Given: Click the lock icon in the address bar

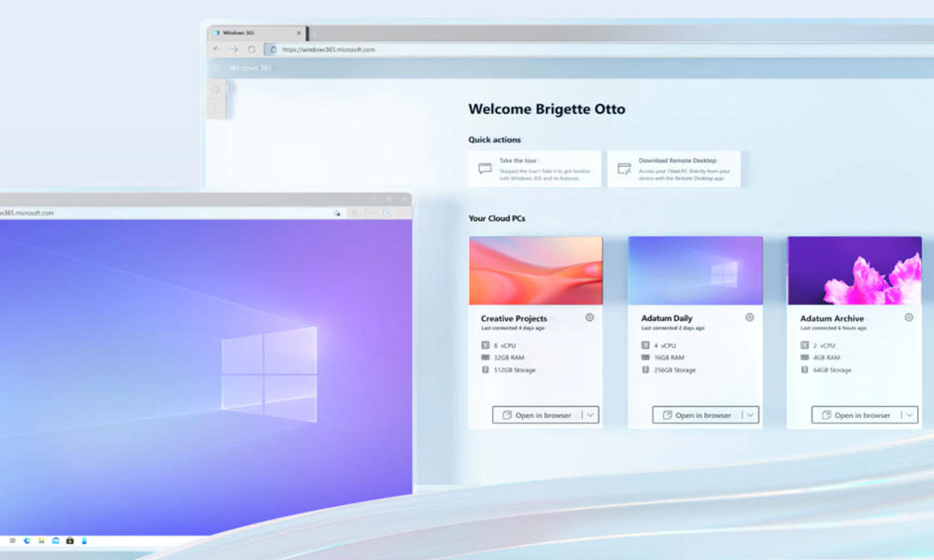Looking at the screenshot, I should click(274, 49).
